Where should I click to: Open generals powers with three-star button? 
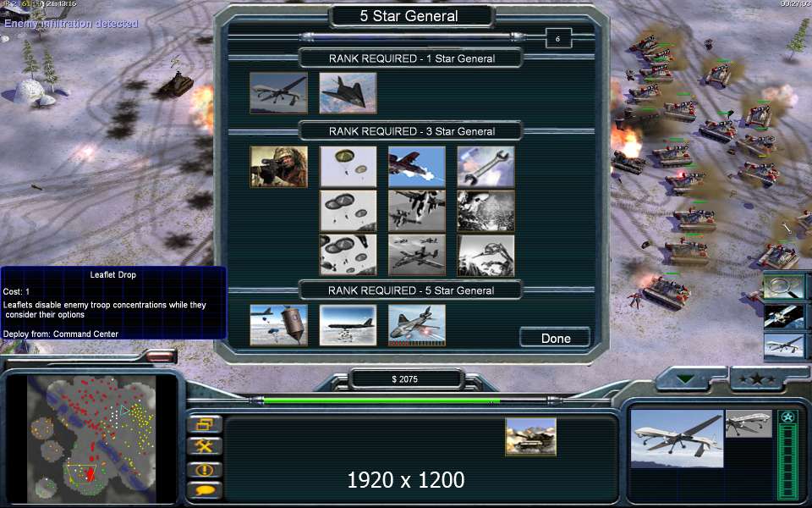pyautogui.click(x=757, y=379)
